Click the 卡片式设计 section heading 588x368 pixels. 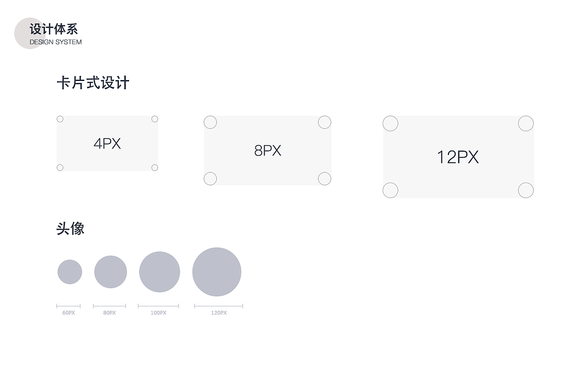click(93, 83)
